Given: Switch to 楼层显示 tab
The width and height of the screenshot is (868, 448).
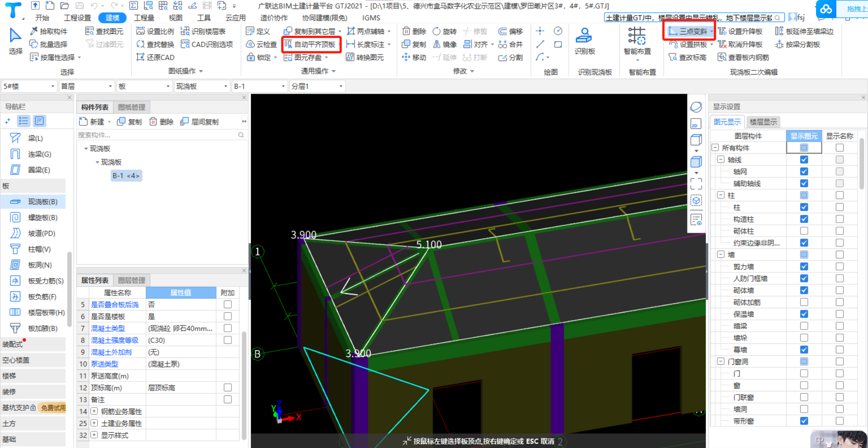Looking at the screenshot, I should pos(763,122).
